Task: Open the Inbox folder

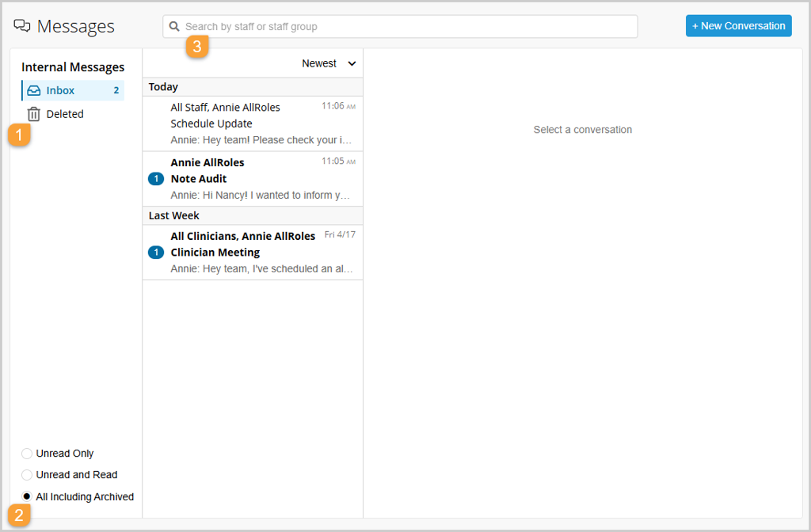Action: click(73, 90)
